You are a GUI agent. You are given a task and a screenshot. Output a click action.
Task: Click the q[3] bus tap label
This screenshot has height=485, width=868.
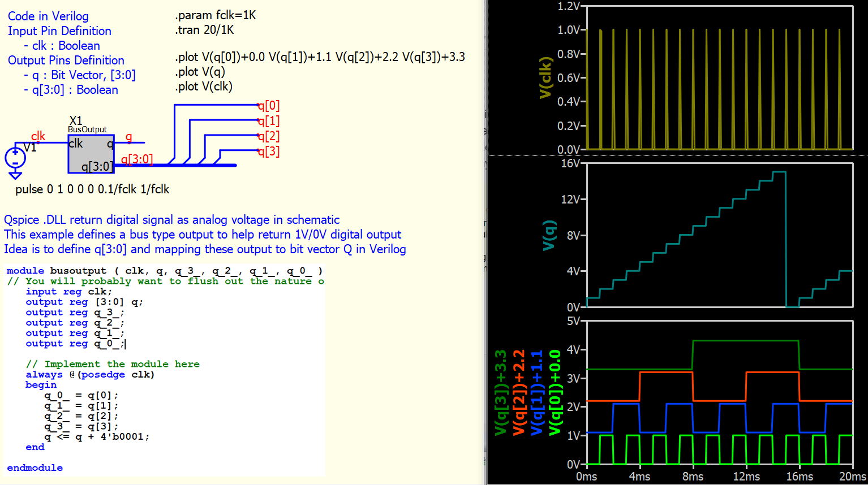click(268, 151)
